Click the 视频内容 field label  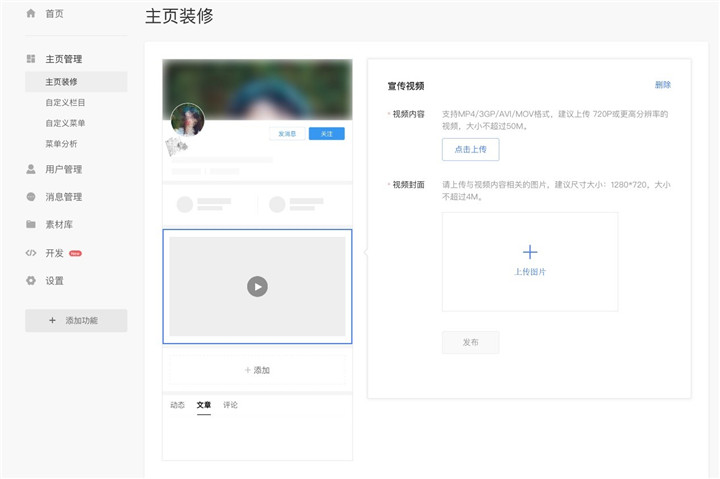click(x=408, y=114)
